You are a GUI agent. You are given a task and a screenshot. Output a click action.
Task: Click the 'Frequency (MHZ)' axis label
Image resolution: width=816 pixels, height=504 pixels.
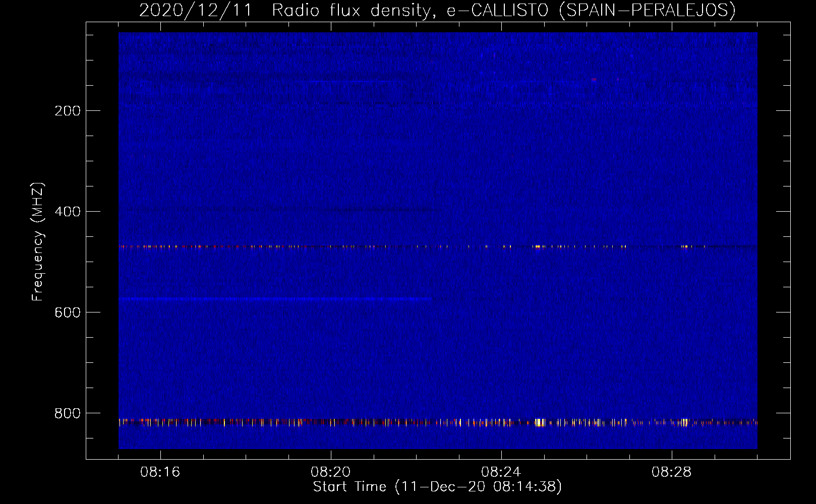click(38, 242)
